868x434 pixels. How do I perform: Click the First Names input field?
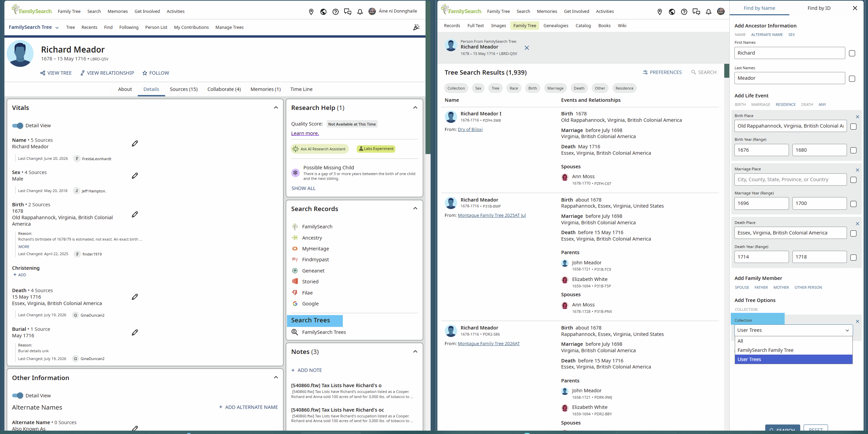[x=790, y=53]
